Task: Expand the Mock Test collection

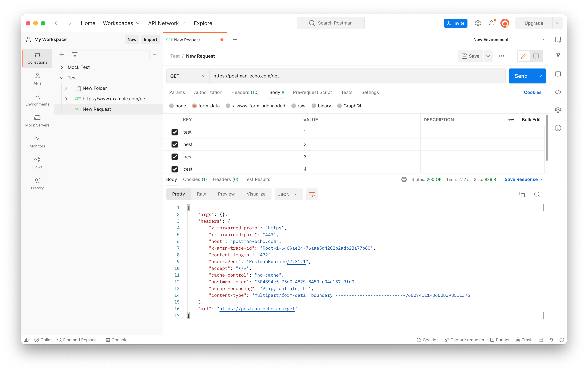Action: [62, 67]
